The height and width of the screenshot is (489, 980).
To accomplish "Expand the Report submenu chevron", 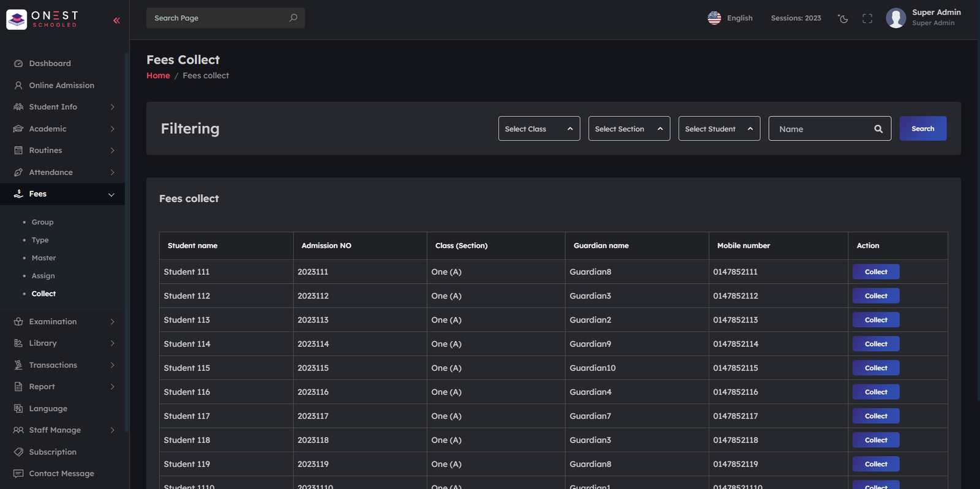I will point(112,387).
